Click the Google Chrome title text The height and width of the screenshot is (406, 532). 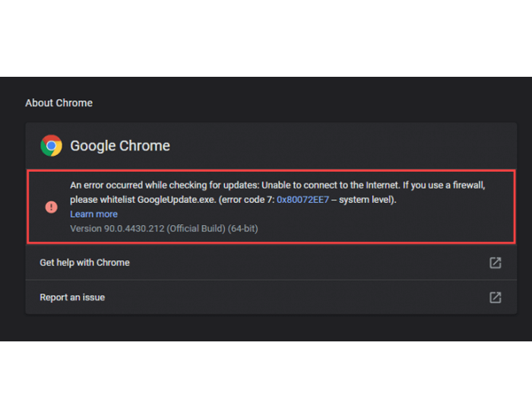tap(120, 146)
